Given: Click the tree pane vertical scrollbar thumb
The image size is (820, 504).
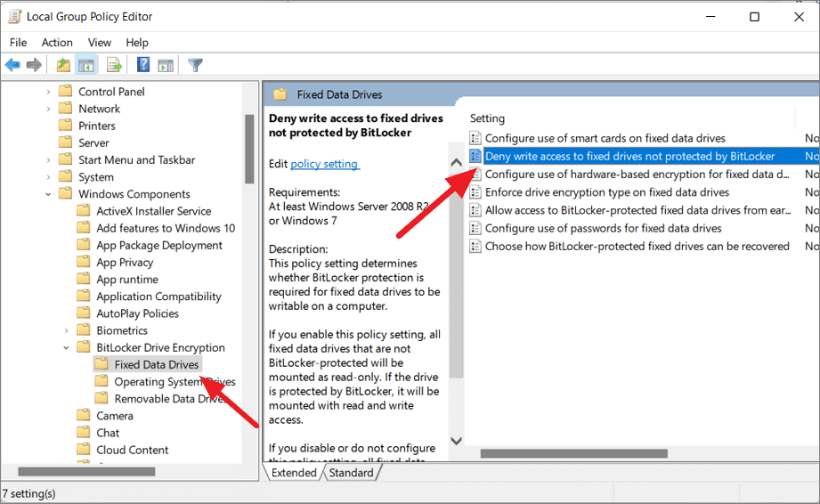Looking at the screenshot, I should (249, 149).
